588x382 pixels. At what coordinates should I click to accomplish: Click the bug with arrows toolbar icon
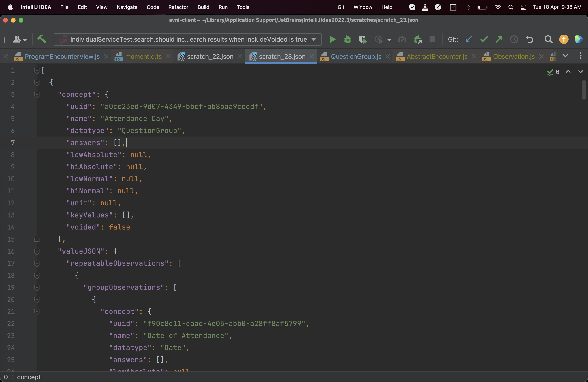tap(417, 39)
